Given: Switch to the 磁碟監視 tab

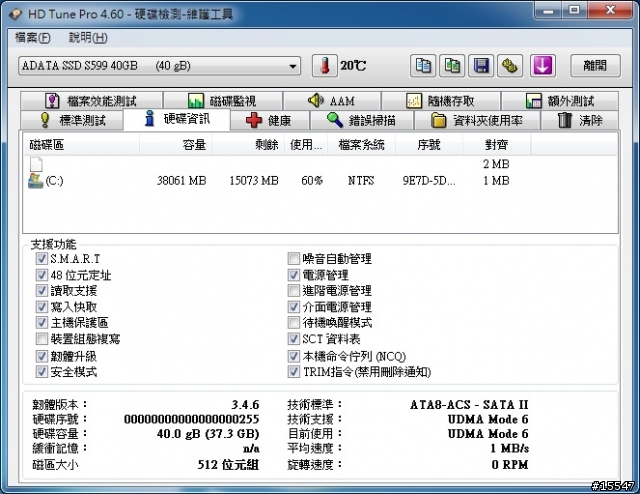Looking at the screenshot, I should click(222, 100).
